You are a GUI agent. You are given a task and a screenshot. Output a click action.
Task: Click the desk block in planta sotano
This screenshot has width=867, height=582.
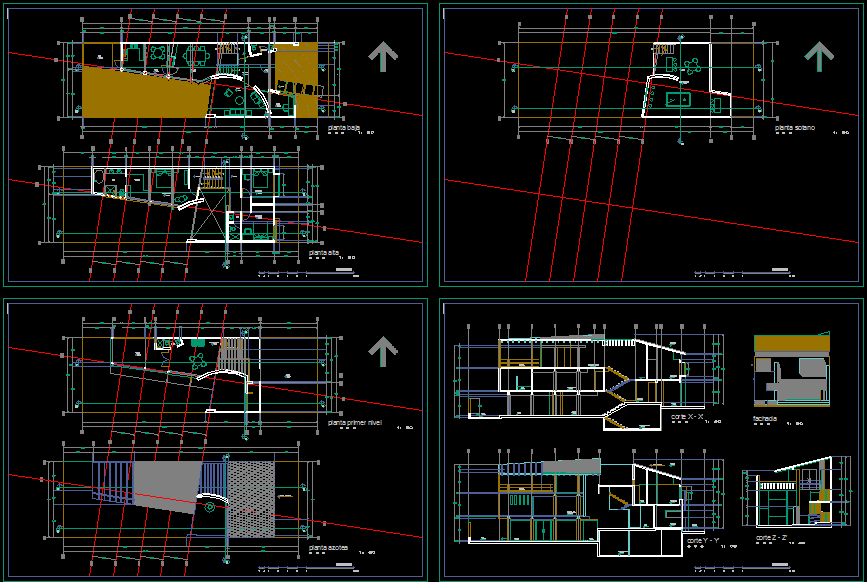click(x=676, y=101)
